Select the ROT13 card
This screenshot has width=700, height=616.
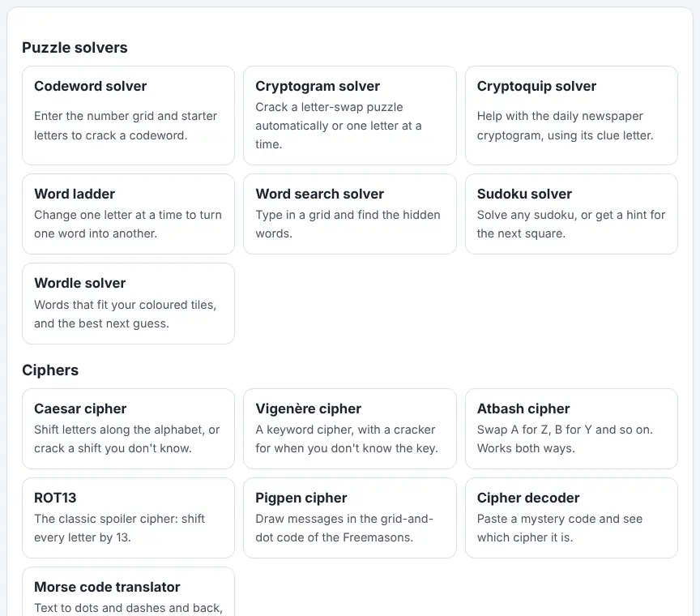[128, 518]
